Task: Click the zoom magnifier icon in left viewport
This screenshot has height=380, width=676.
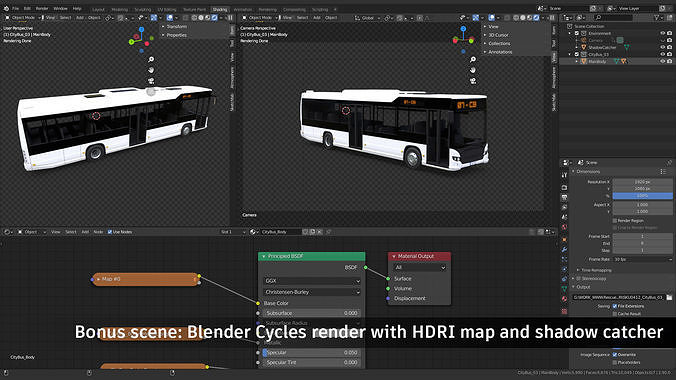Action: [x=151, y=59]
